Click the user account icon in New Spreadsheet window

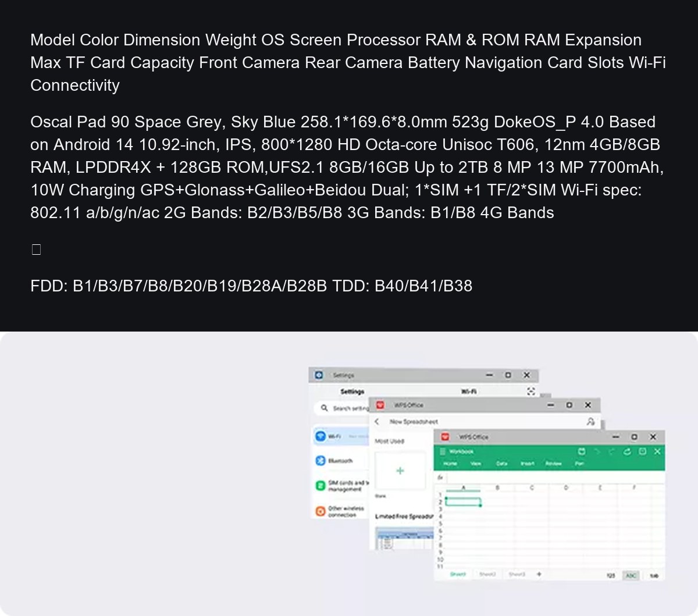pyautogui.click(x=590, y=421)
